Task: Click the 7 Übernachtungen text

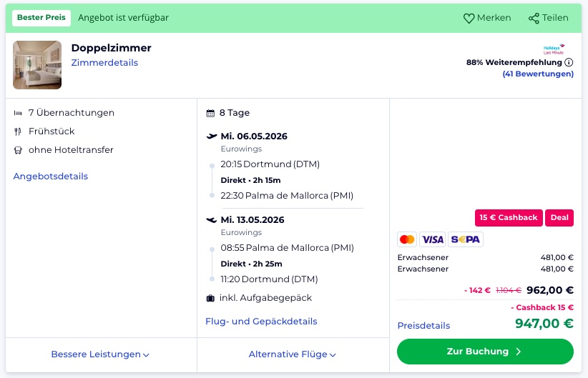Action: [72, 113]
